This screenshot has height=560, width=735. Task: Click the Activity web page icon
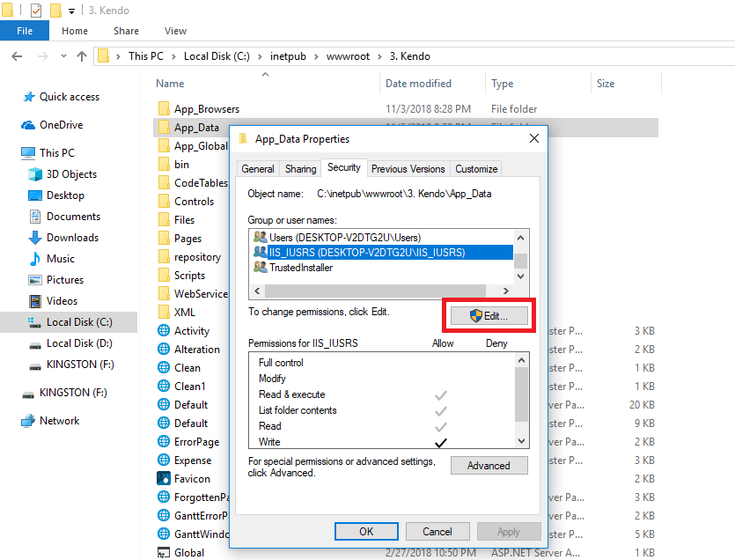164,331
